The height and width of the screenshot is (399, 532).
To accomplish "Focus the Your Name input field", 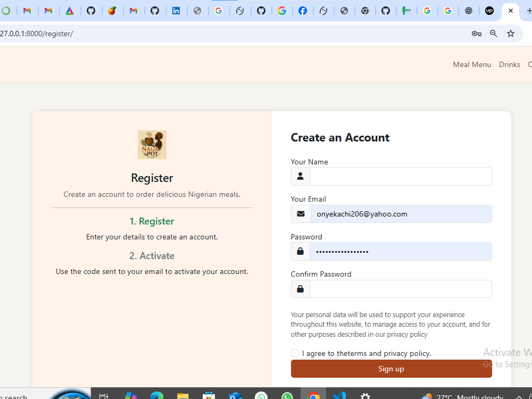I will point(401,177).
